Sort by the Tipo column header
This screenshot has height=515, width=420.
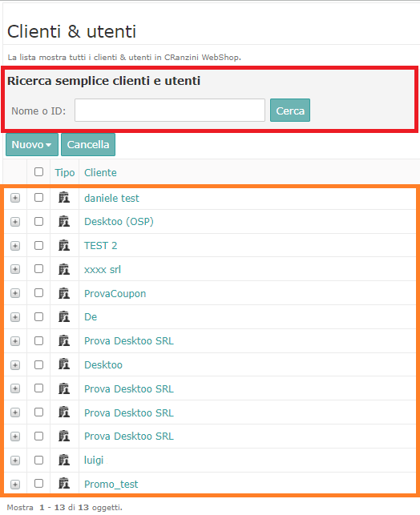click(x=65, y=172)
